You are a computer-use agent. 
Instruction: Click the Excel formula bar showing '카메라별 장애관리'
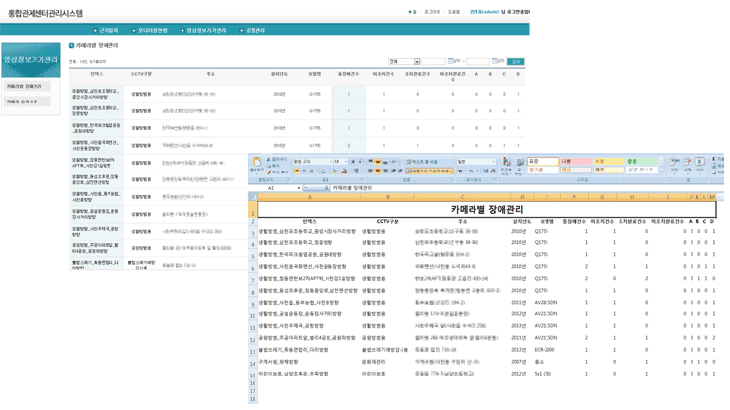click(x=526, y=188)
